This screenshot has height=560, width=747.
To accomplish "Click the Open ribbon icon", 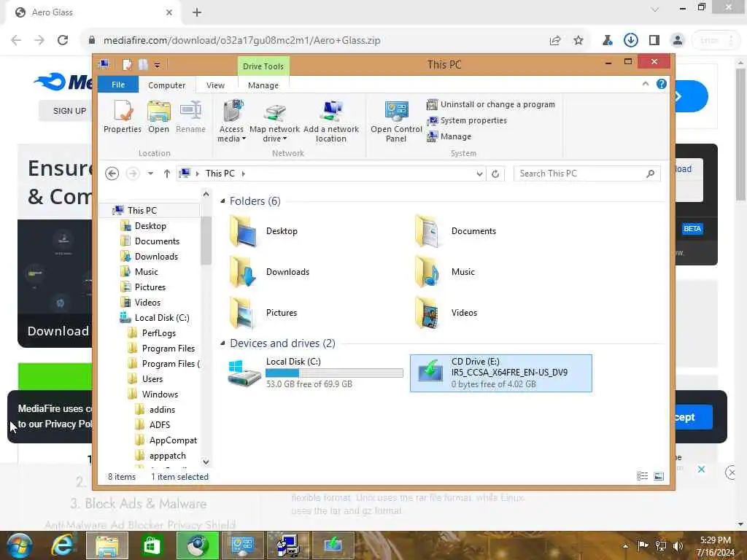I will point(158,116).
